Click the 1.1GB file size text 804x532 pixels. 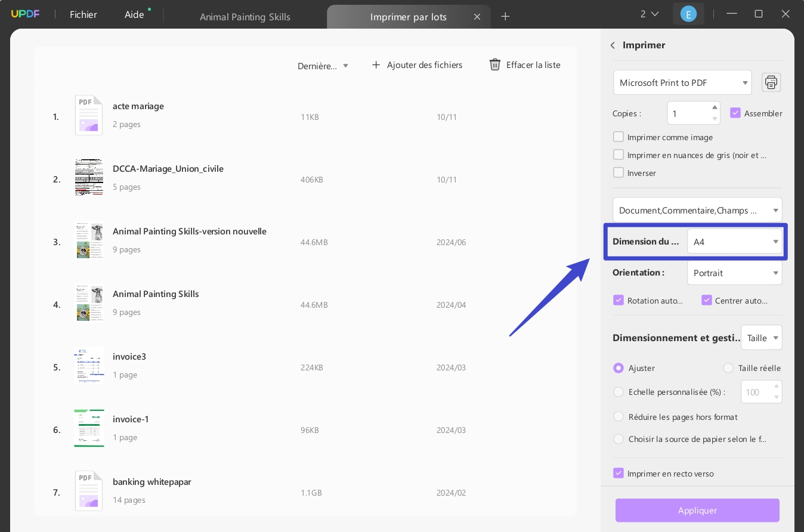[311, 493]
